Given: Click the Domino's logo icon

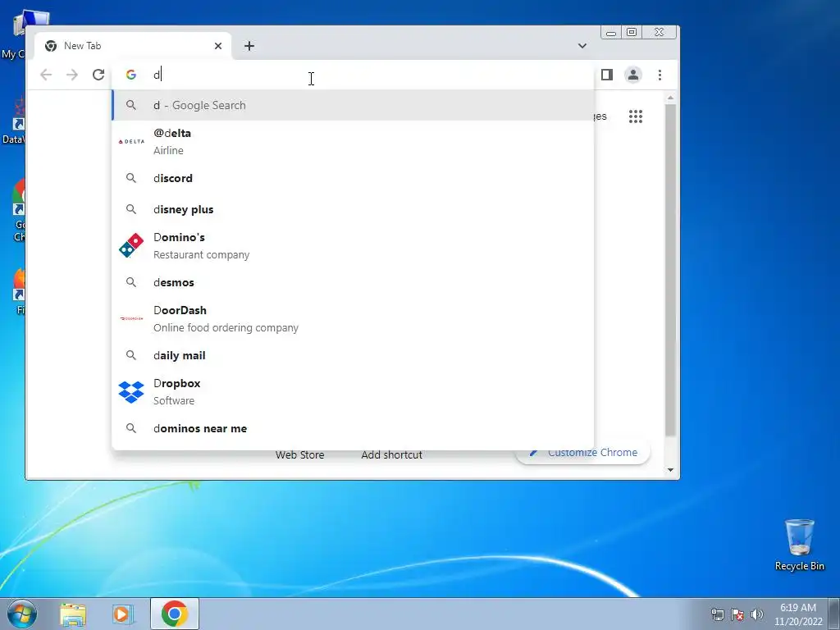Looking at the screenshot, I should [131, 246].
